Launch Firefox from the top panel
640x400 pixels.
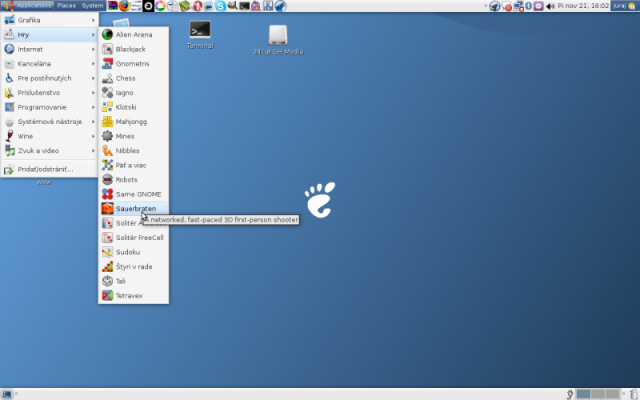(x=124, y=6)
